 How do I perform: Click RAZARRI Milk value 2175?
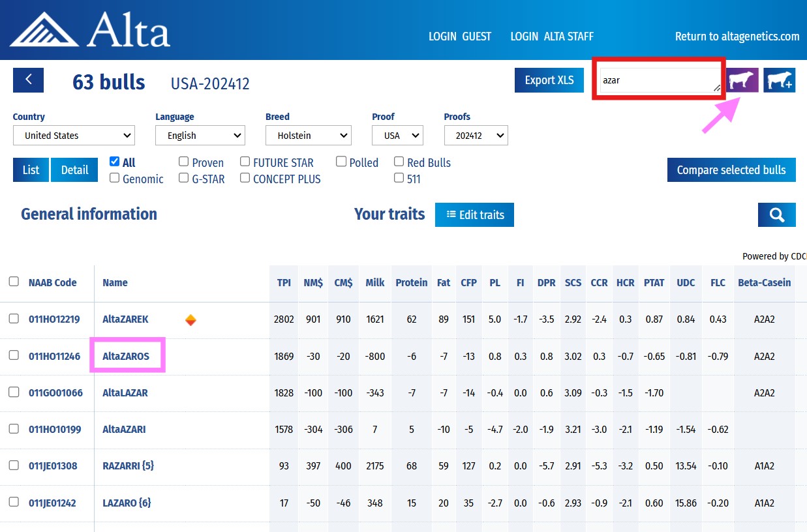click(375, 466)
